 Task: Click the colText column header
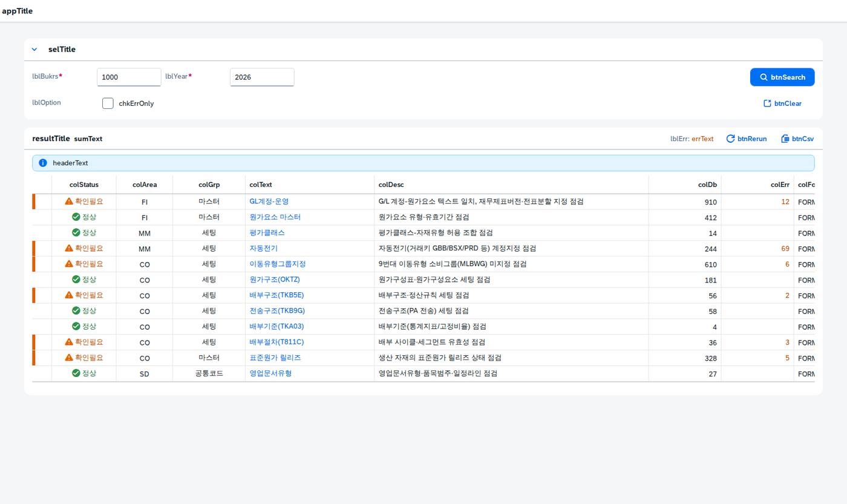pyautogui.click(x=309, y=185)
